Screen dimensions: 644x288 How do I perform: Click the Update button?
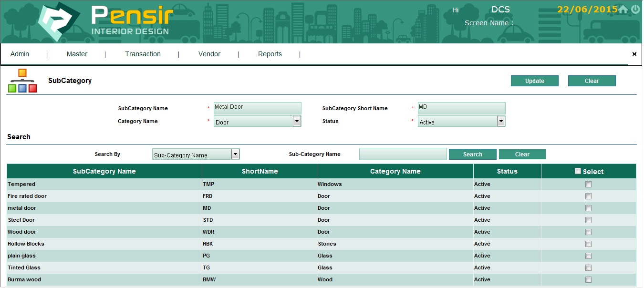(x=534, y=81)
